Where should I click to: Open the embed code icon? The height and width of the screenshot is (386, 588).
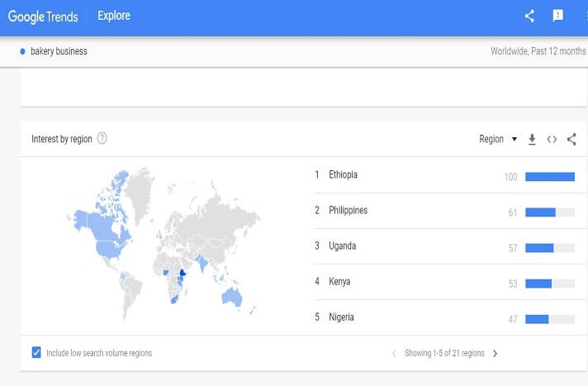coord(552,140)
